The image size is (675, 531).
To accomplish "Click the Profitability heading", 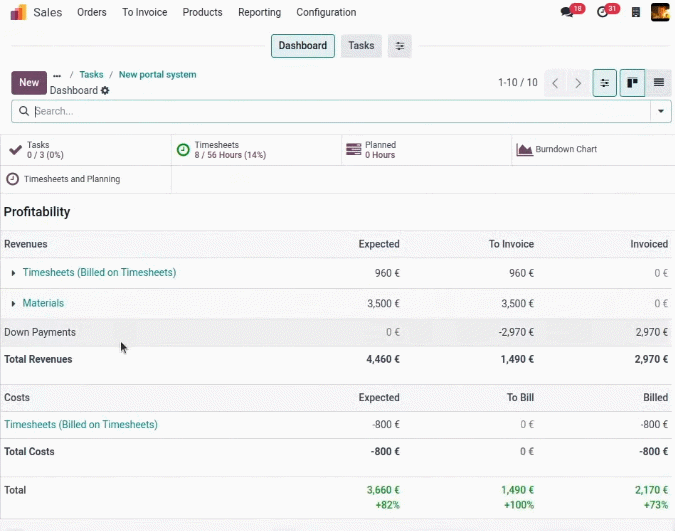I will [37, 211].
